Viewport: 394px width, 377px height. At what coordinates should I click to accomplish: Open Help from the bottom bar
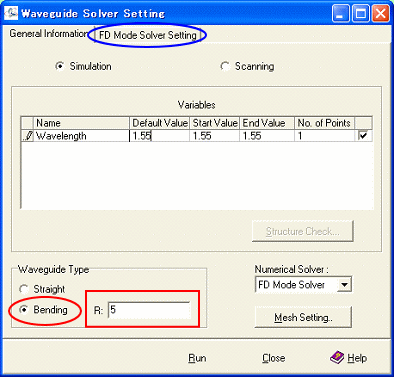tap(349, 358)
